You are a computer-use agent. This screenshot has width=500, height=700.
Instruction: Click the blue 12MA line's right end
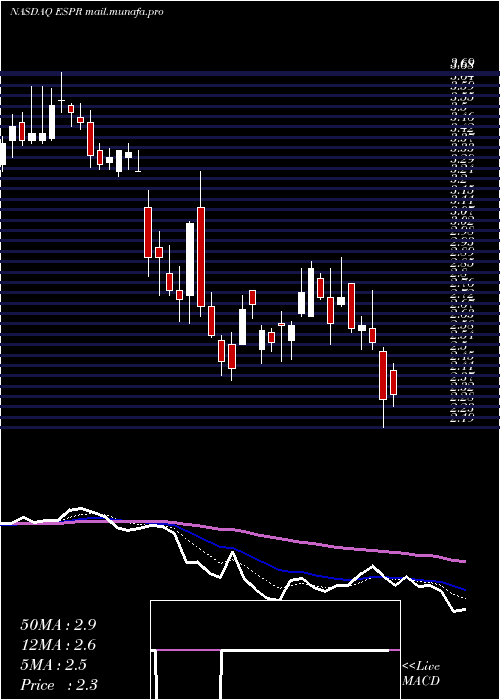pyautogui.click(x=464, y=589)
